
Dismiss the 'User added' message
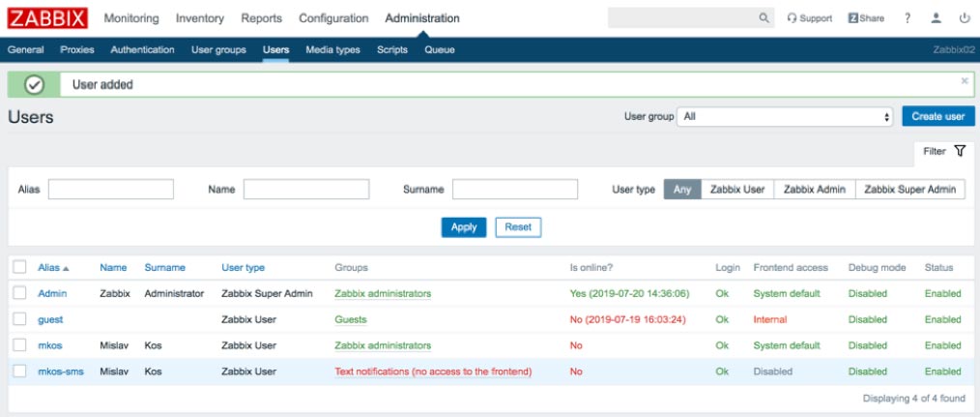tap(965, 80)
